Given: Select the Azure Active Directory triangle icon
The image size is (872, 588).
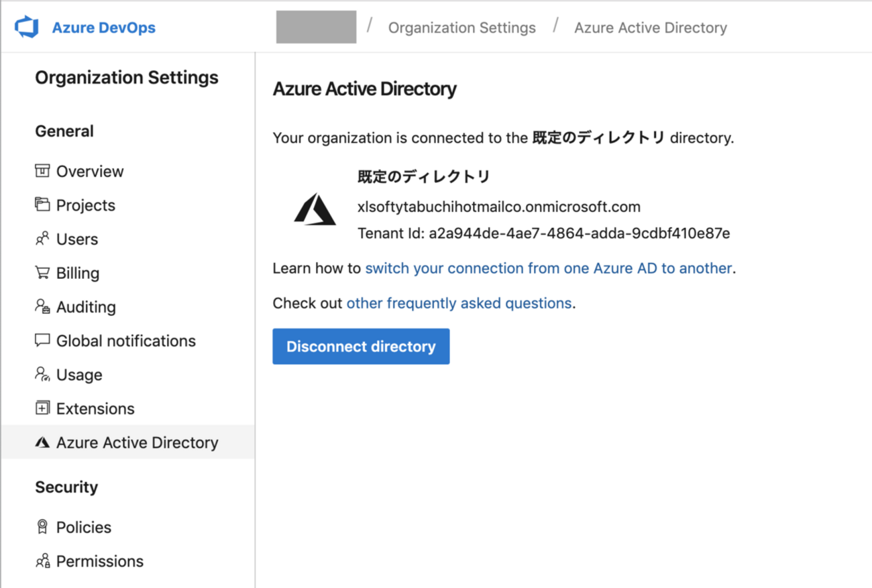Looking at the screenshot, I should [x=42, y=442].
